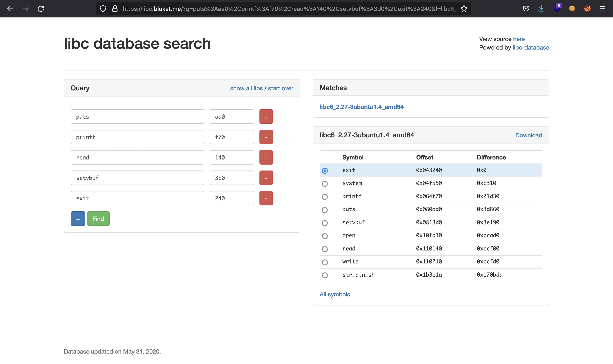Click the setvbuf difference 0x3e190
This screenshot has height=364, width=613.
click(488, 222)
